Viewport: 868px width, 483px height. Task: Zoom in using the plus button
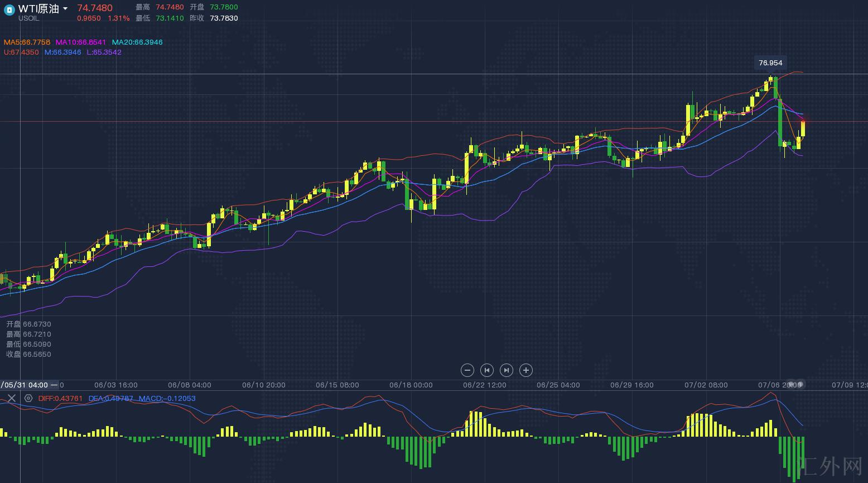pyautogui.click(x=525, y=370)
